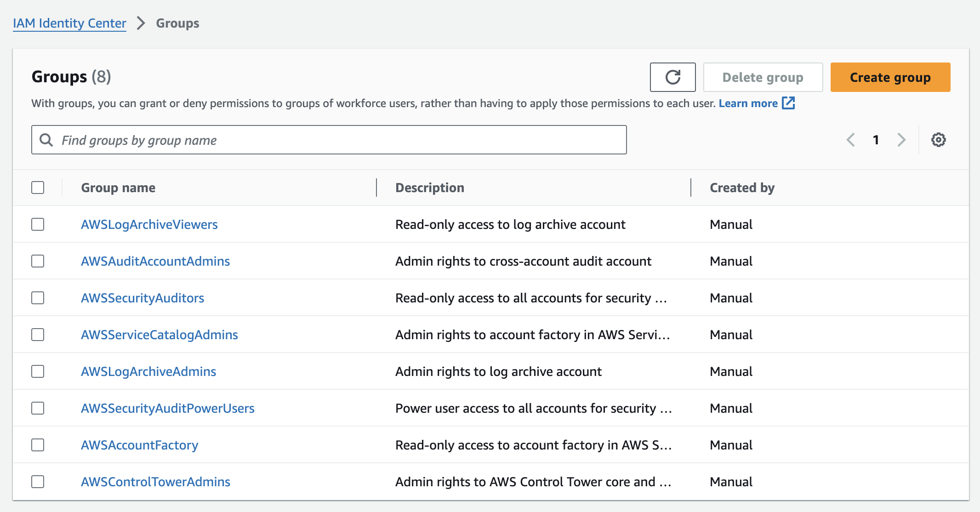The image size is (980, 512).
Task: Click the refresh icon to reload groups
Action: [673, 76]
